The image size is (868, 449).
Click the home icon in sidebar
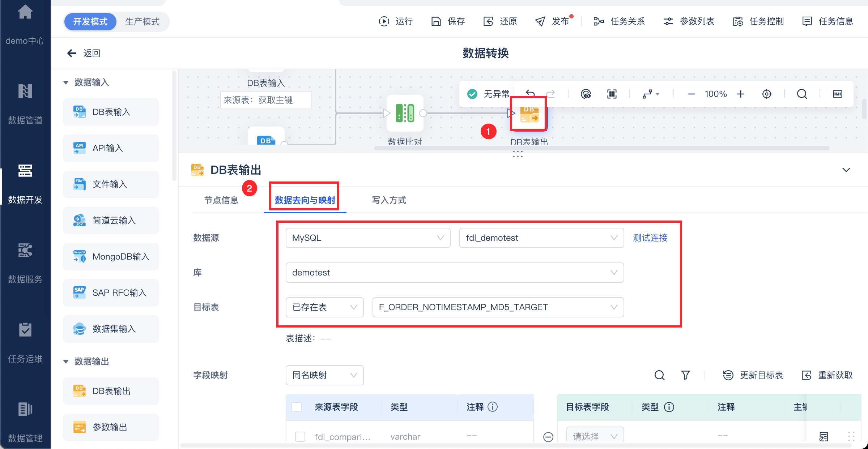pos(25,12)
